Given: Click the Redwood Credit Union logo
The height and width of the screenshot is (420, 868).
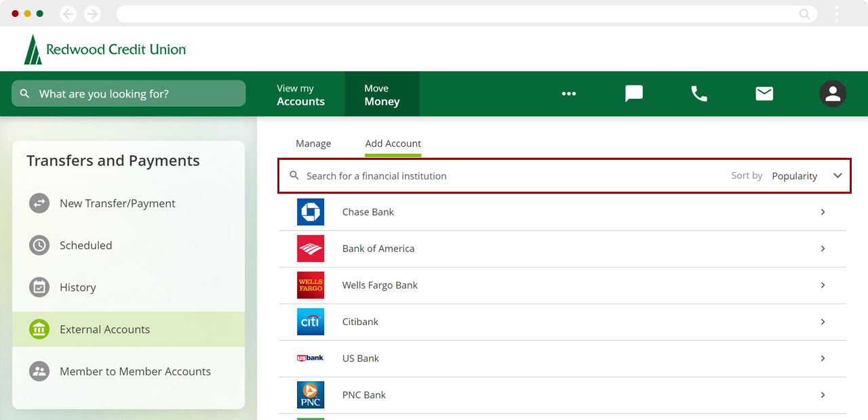Looking at the screenshot, I should point(105,49).
